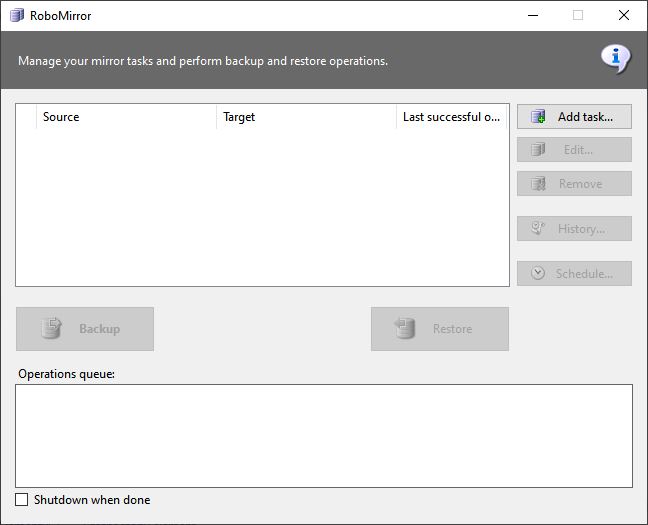Click the Add task button
648x525 pixels.
[x=574, y=117]
